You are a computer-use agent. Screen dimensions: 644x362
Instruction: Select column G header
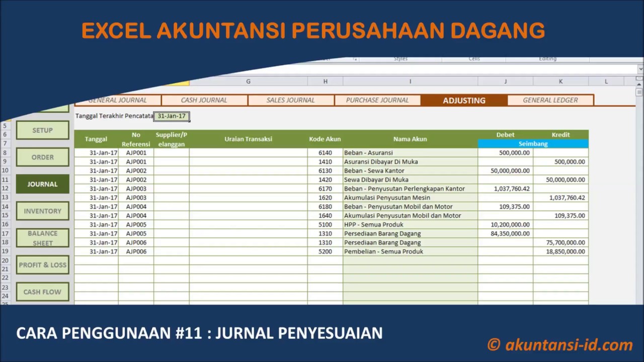click(x=248, y=81)
